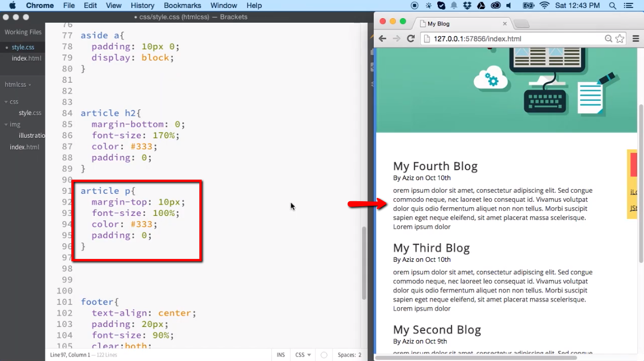
Task: Reload the page in Chrome
Action: (411, 39)
